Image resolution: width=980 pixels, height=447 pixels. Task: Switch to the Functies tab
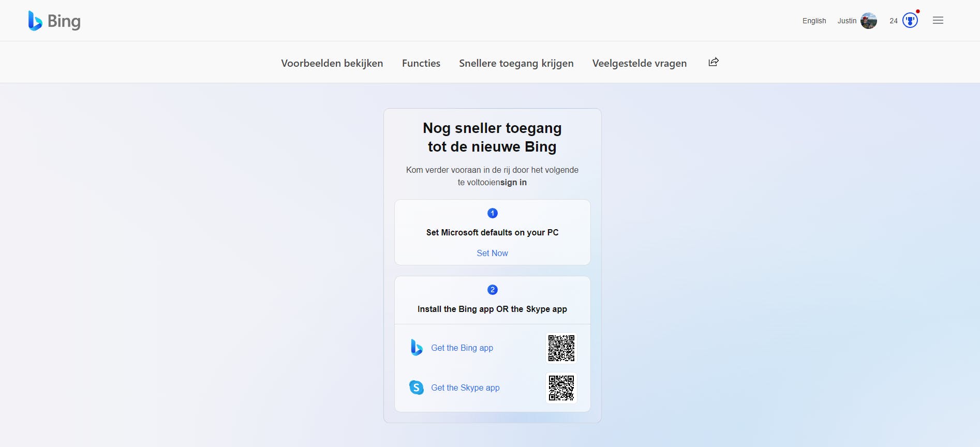[x=421, y=63]
